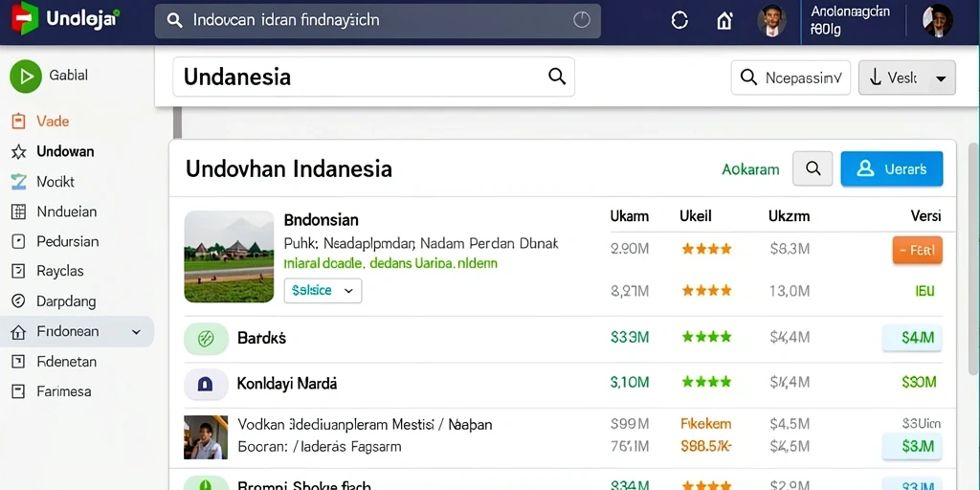This screenshot has width=980, height=490.
Task: Click the Anolonagcian account name in header
Action: point(850,11)
